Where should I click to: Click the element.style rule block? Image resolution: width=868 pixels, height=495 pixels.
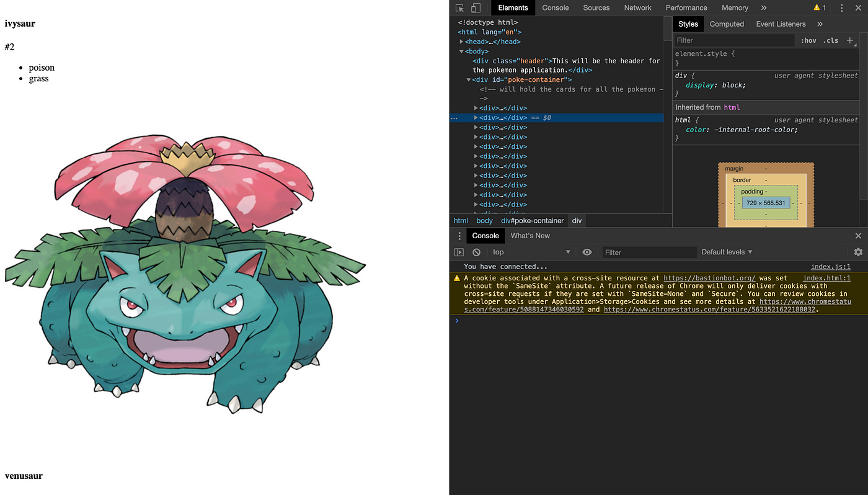pyautogui.click(x=767, y=58)
